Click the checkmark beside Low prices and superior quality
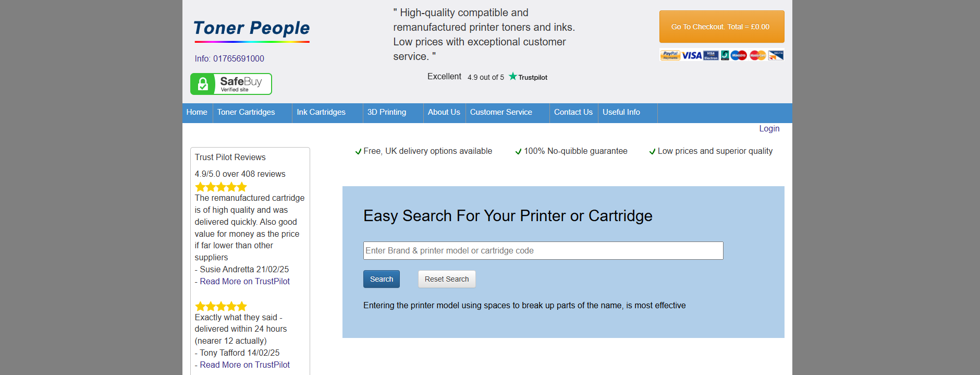The image size is (980, 375). (x=652, y=152)
